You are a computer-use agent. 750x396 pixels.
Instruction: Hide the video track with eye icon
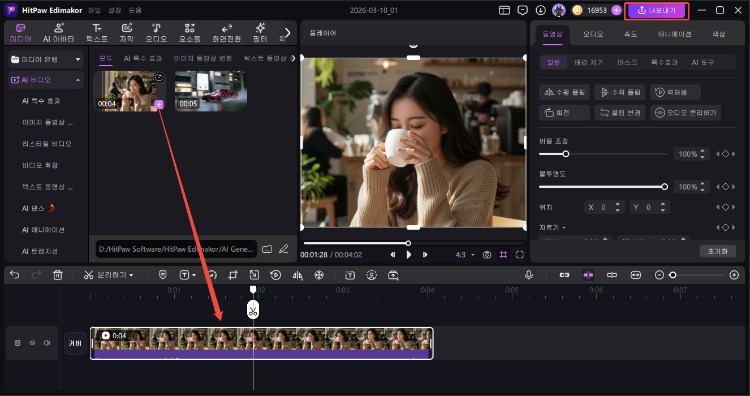click(33, 343)
